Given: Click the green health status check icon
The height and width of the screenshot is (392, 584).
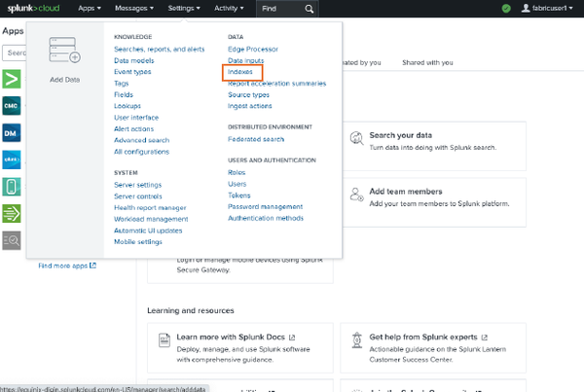Looking at the screenshot, I should [x=506, y=9].
